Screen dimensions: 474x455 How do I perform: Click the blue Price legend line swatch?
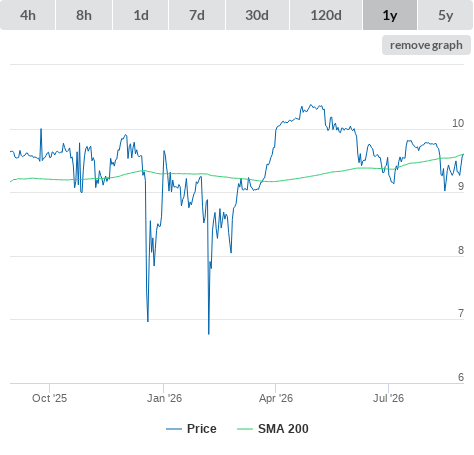tap(174, 429)
